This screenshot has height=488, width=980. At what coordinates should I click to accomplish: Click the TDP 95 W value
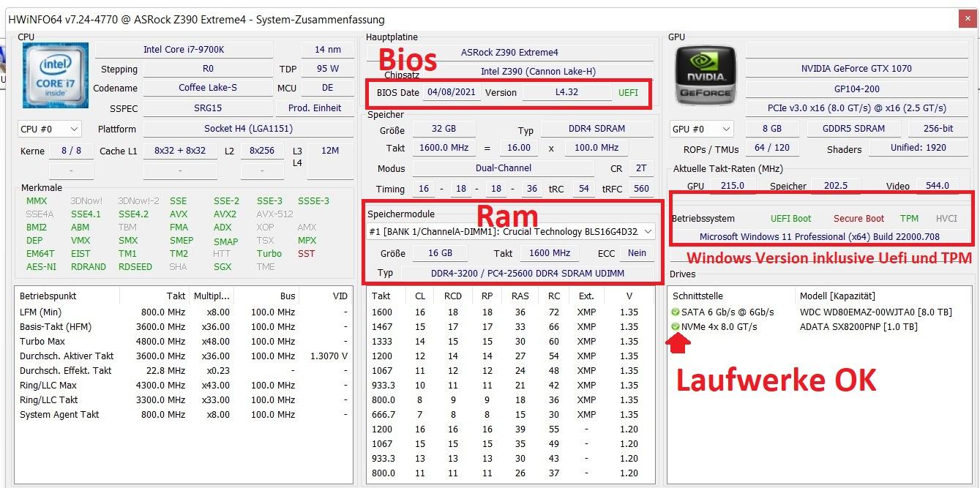tap(327, 69)
